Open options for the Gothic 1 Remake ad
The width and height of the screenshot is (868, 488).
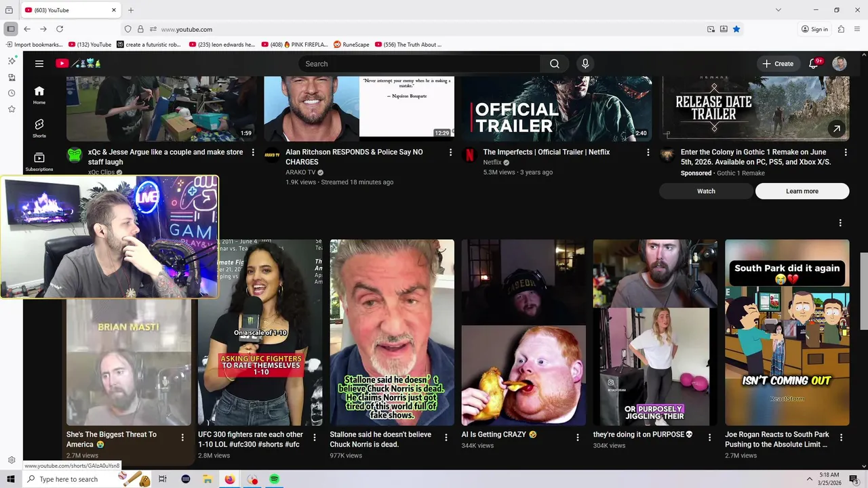click(845, 152)
